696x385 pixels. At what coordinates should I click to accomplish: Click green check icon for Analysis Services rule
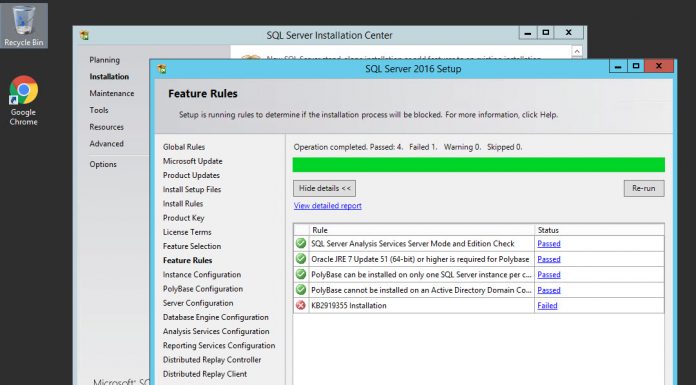click(x=301, y=243)
